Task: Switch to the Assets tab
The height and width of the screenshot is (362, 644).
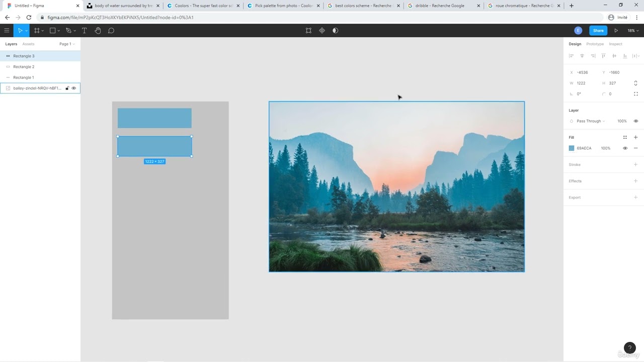Action: pyautogui.click(x=28, y=44)
